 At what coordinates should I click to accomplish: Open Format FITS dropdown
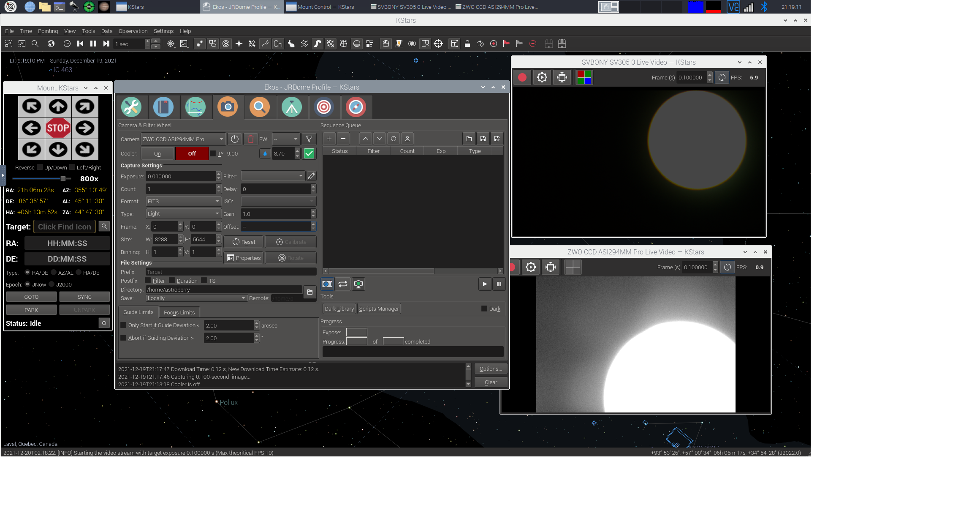pyautogui.click(x=184, y=202)
